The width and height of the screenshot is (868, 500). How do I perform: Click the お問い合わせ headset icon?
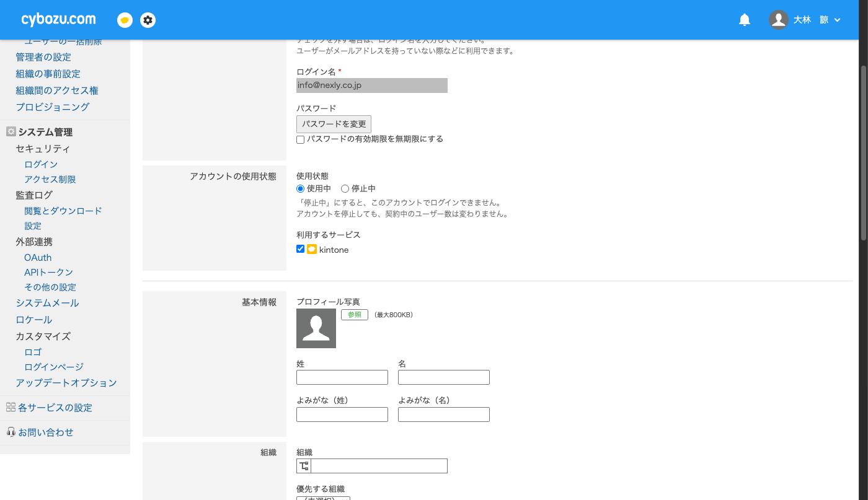point(11,432)
